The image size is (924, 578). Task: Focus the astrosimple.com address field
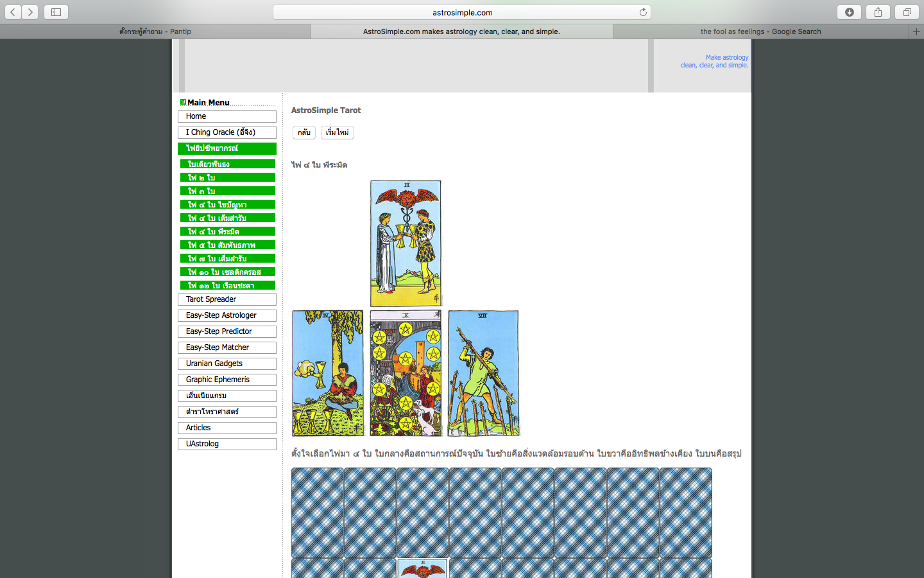(x=462, y=12)
